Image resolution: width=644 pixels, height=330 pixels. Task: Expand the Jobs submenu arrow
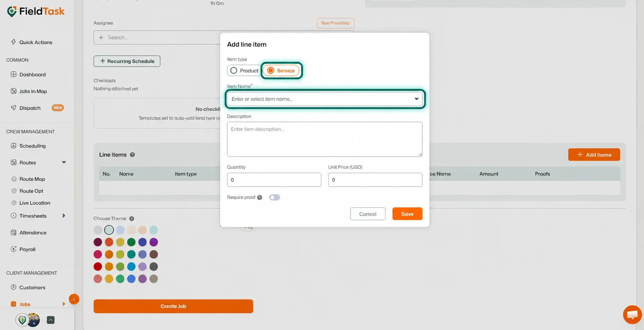pyautogui.click(x=64, y=304)
